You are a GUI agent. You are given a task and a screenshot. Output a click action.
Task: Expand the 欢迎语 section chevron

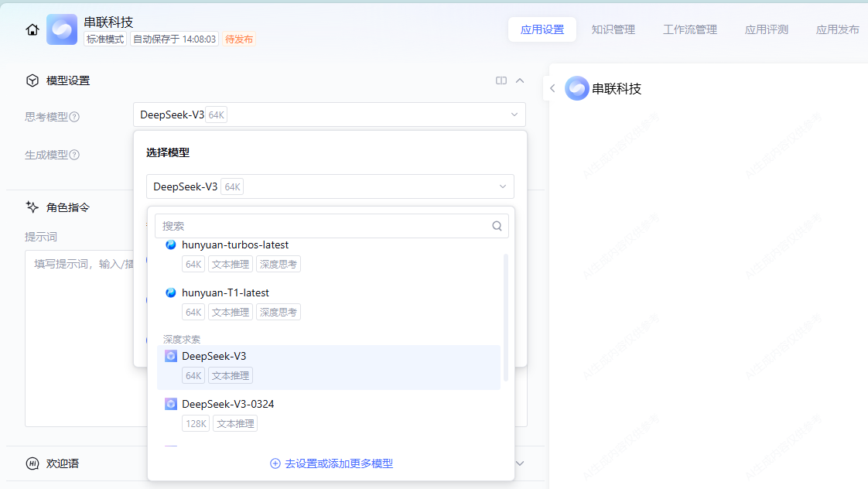(x=520, y=463)
